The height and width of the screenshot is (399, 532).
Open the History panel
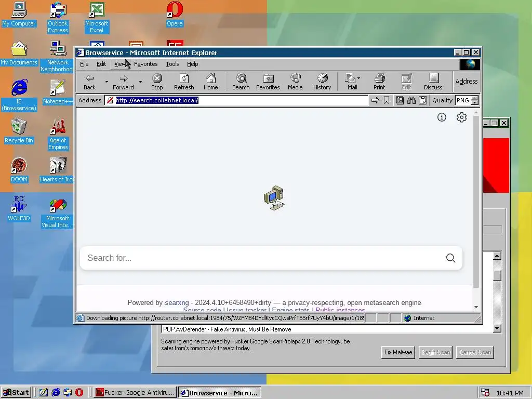[322, 82]
